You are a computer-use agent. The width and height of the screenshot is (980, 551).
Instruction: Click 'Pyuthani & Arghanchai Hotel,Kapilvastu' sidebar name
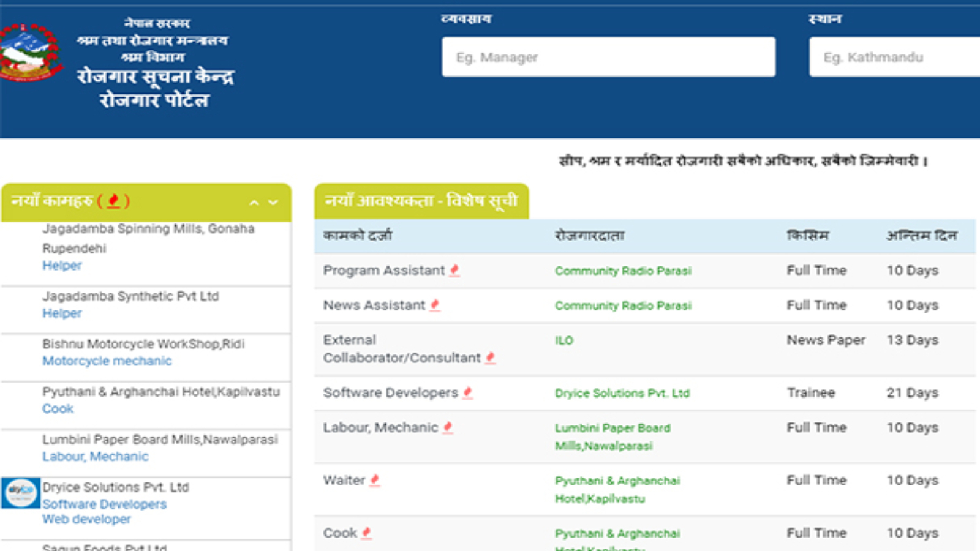click(161, 391)
